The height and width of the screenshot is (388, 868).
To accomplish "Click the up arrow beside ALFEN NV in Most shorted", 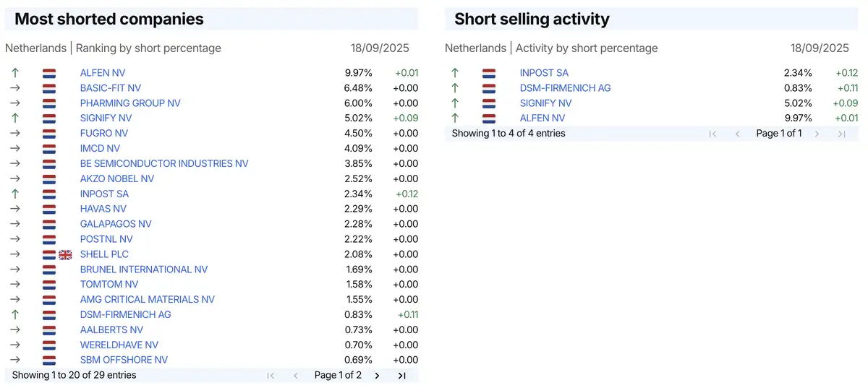I will click(15, 73).
